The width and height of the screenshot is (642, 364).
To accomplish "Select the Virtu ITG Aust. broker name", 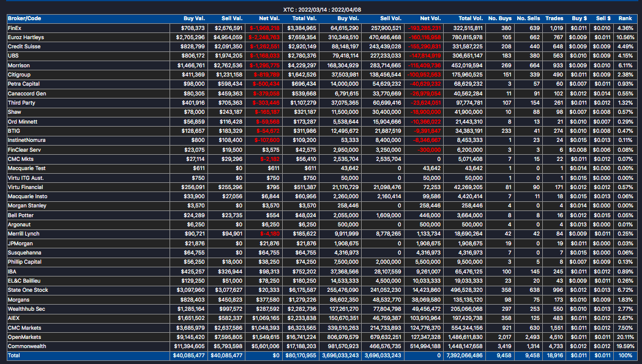I will [x=26, y=178].
